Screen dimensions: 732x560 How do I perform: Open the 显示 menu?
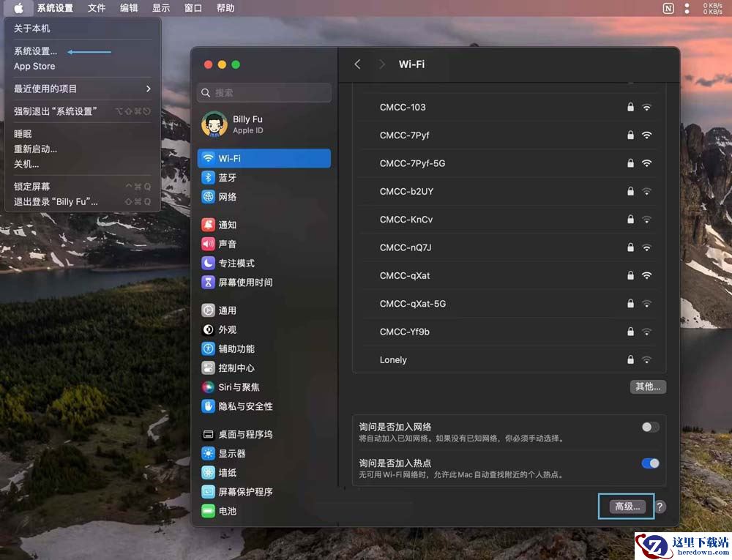161,8
